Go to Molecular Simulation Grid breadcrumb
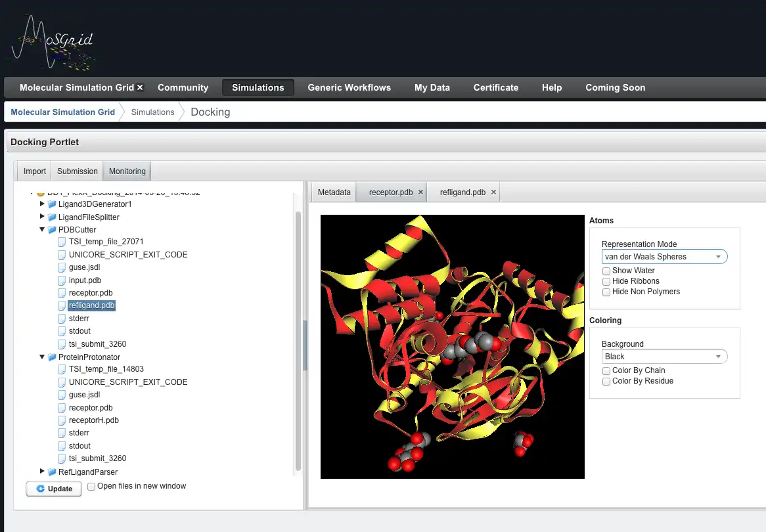This screenshot has height=532, width=766. tap(63, 112)
